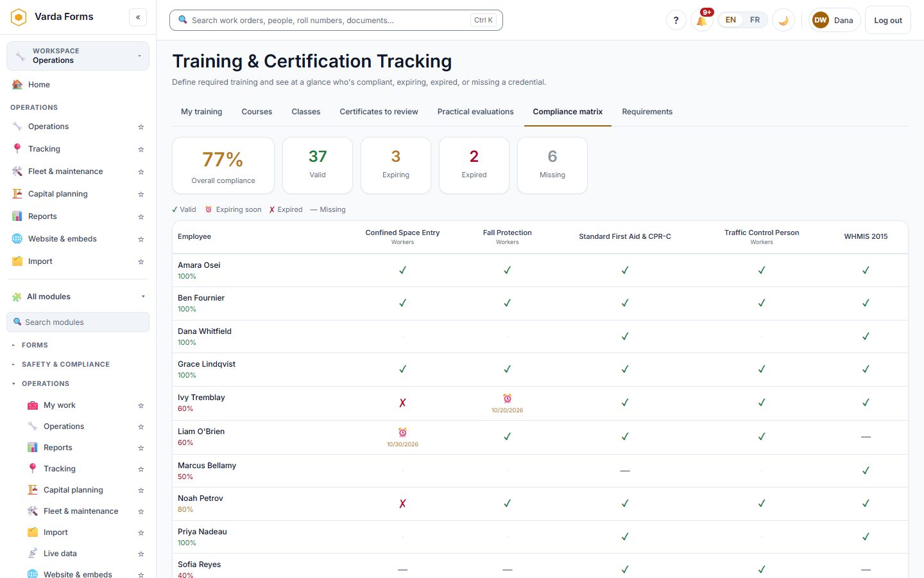Star the top Operations sidebar item

click(x=141, y=127)
